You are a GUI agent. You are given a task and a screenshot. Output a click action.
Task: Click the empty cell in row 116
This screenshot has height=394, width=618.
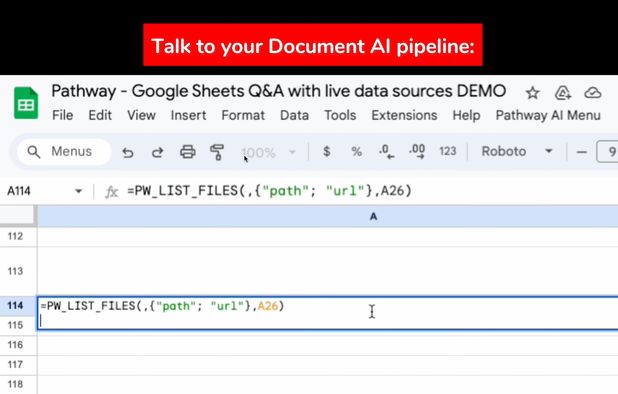tap(328, 345)
